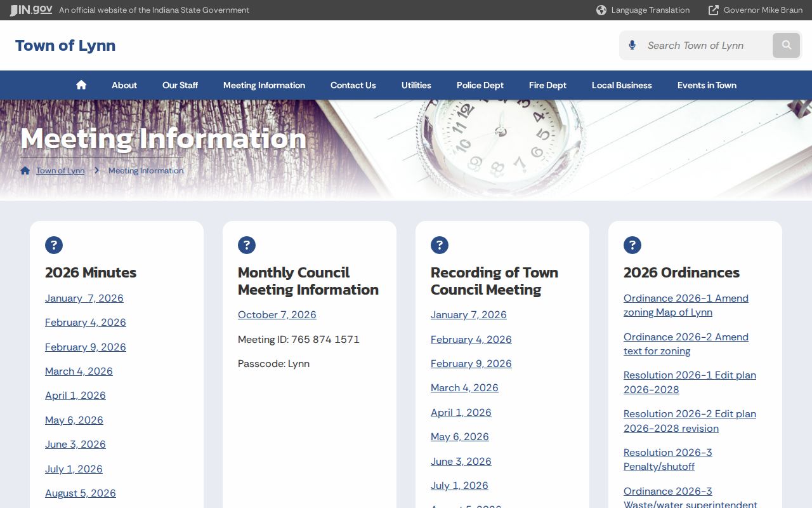Screen dimensions: 812x508
Task: Click the globe Language Translation icon
Action: [x=601, y=10]
